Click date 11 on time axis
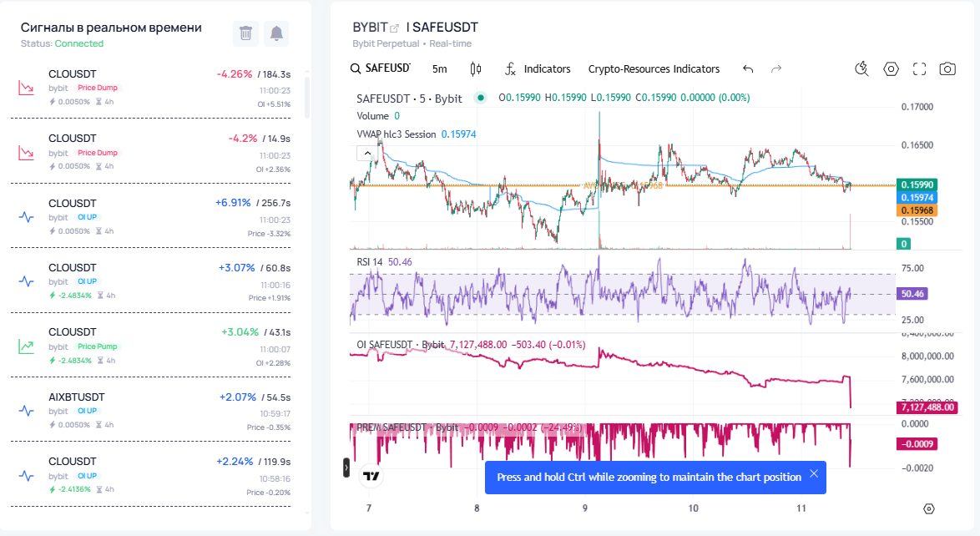 (801, 508)
